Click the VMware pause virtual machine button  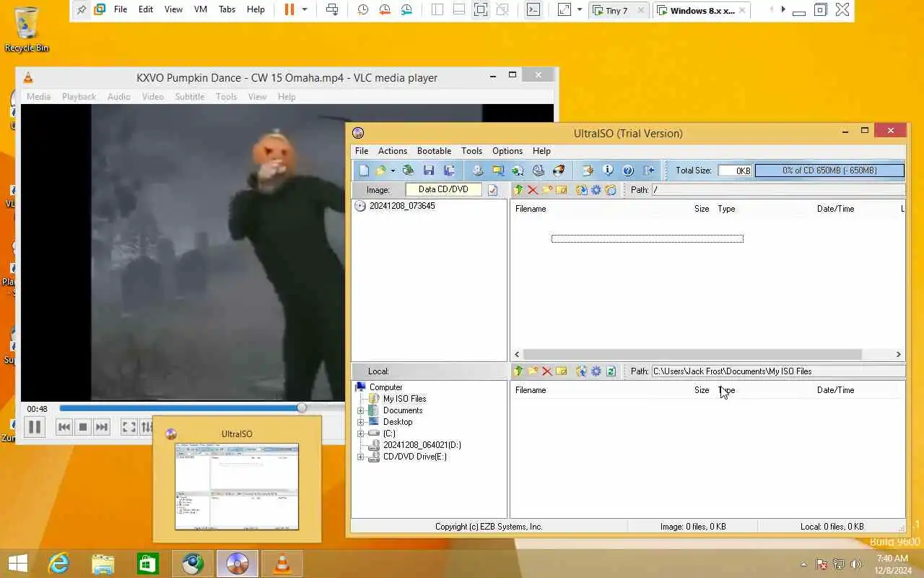(289, 9)
